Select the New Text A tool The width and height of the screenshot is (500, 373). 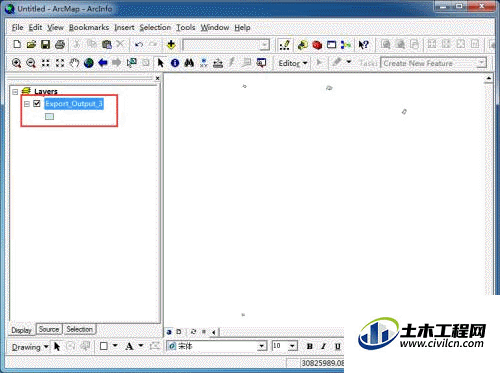tap(129, 346)
